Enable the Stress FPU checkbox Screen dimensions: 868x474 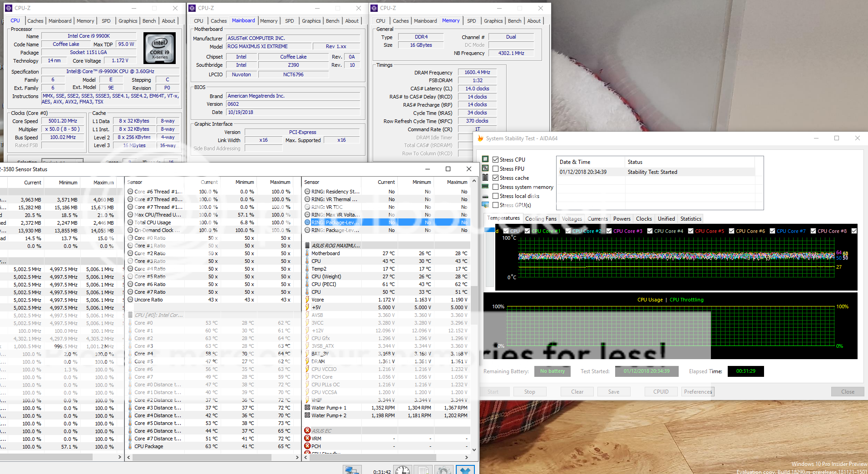pos(496,168)
